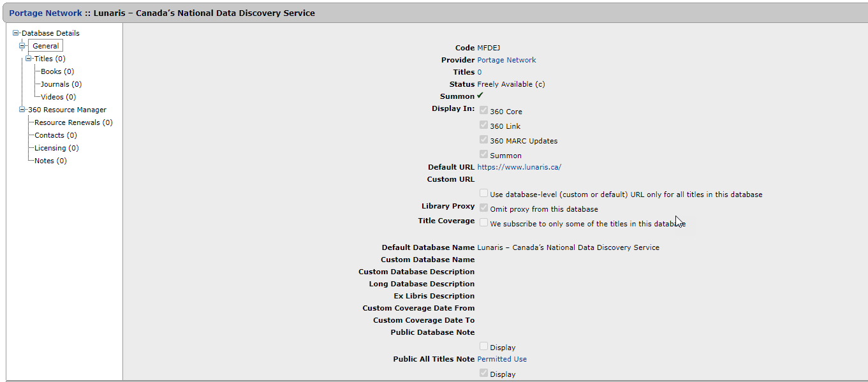Toggle Display box under Public All Titles Note
Viewport: 868px width, 382px height.
(484, 373)
